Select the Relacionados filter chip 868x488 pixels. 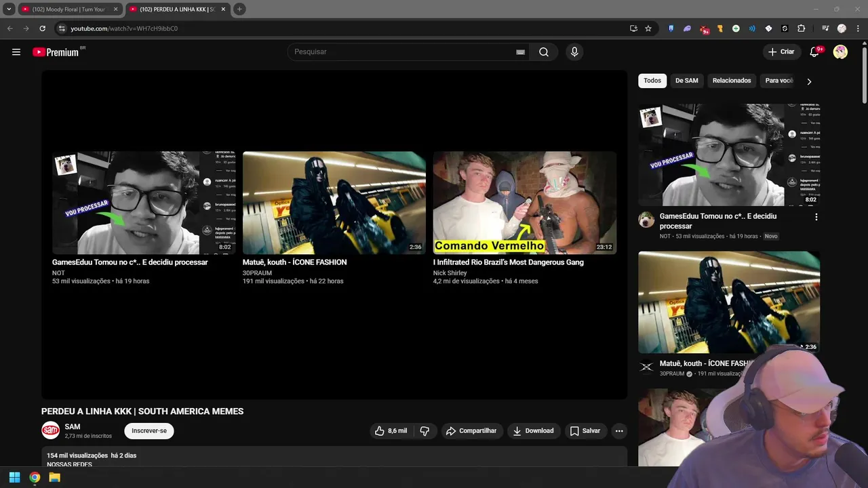pos(732,81)
